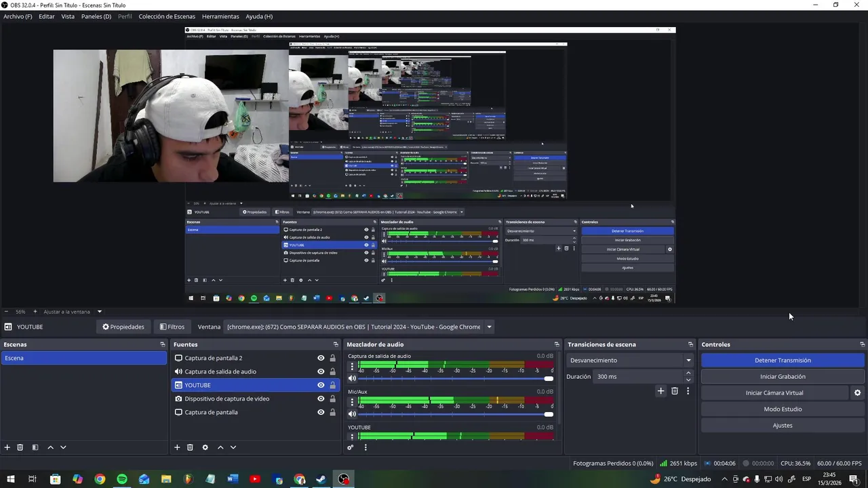Open the Archivo menu

[x=18, y=16]
